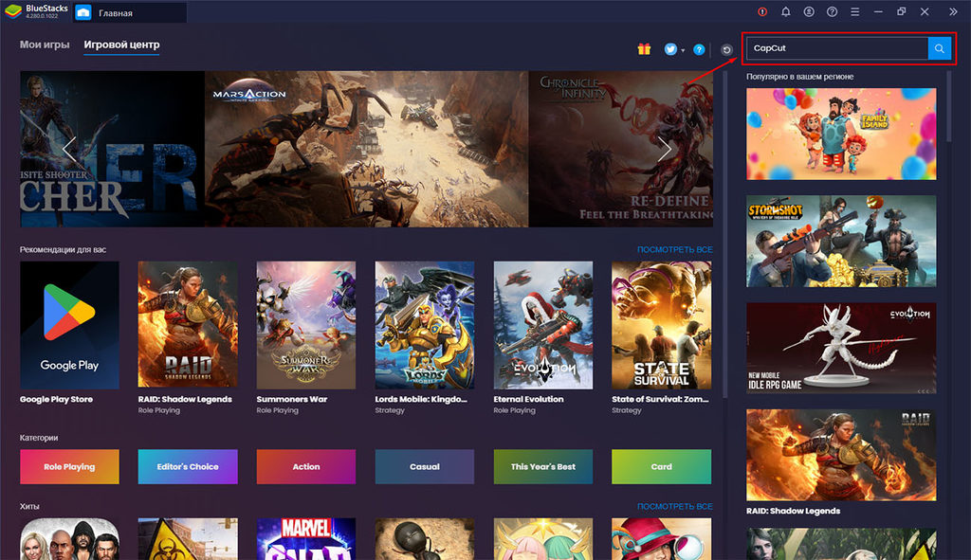Select the Role Playing category
The width and height of the screenshot is (971, 560).
(x=69, y=466)
